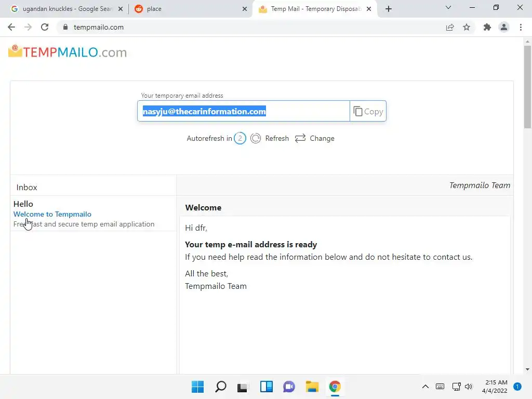The width and height of the screenshot is (532, 399).
Task: Click the volume speaker tray icon
Action: [x=469, y=387]
